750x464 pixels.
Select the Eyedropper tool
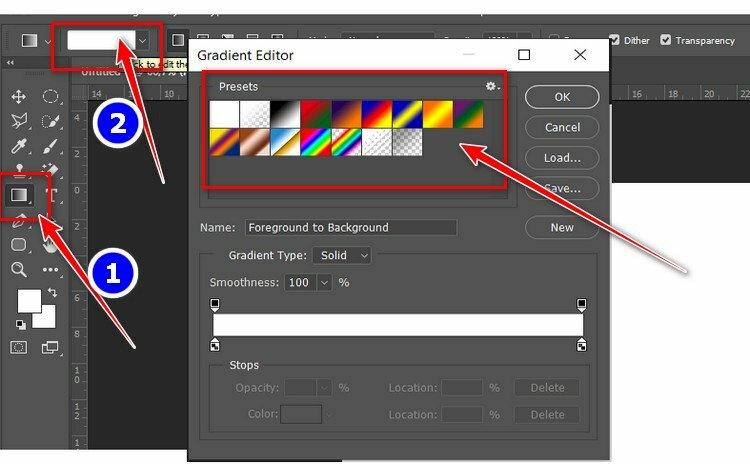(x=18, y=147)
